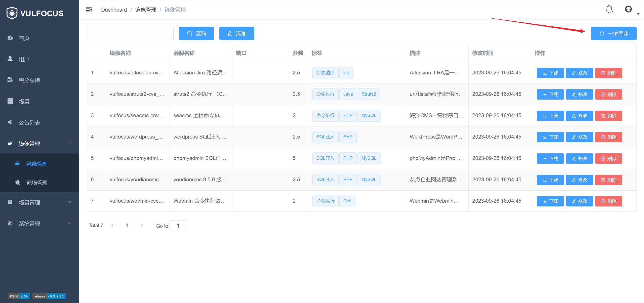Screen dimensions: 644x303
Task: Click the GitHub stars badge
Action: (19, 296)
